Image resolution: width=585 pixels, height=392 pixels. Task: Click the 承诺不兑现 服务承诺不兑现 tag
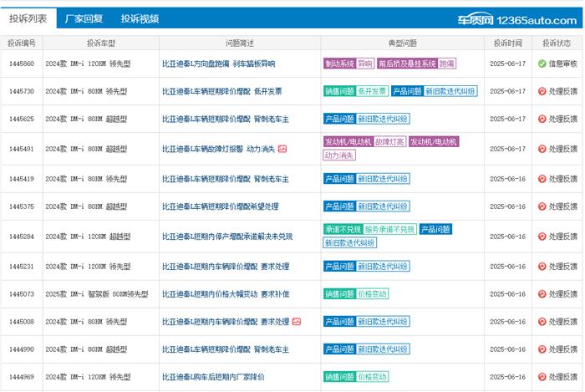pyautogui.click(x=369, y=229)
